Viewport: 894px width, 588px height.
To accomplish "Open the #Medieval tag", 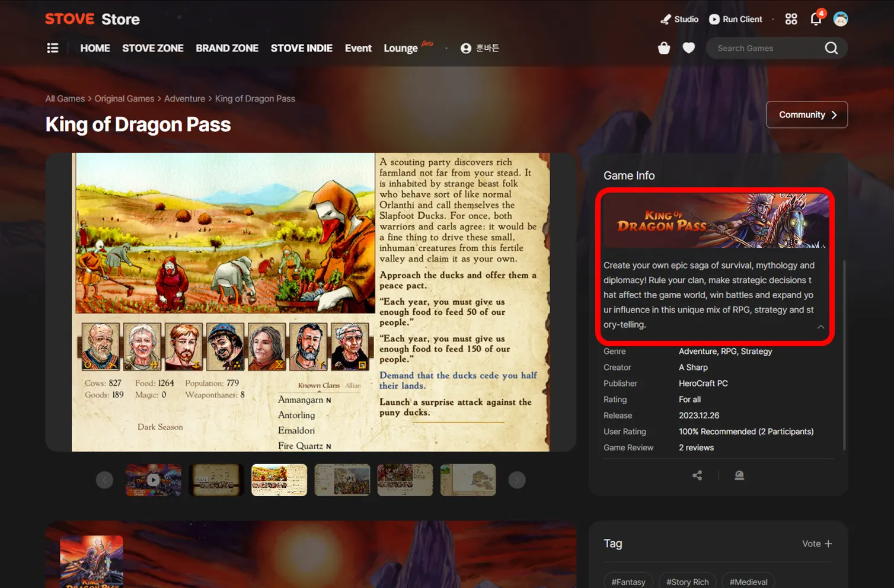I will pos(749,581).
